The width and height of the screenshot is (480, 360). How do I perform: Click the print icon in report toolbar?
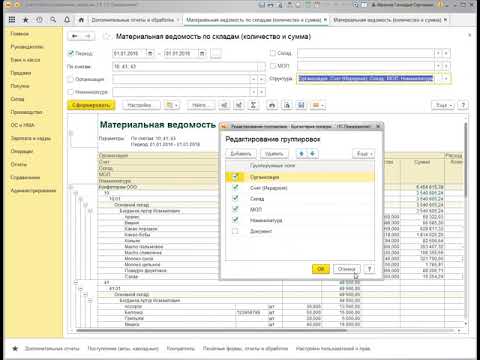272,105
